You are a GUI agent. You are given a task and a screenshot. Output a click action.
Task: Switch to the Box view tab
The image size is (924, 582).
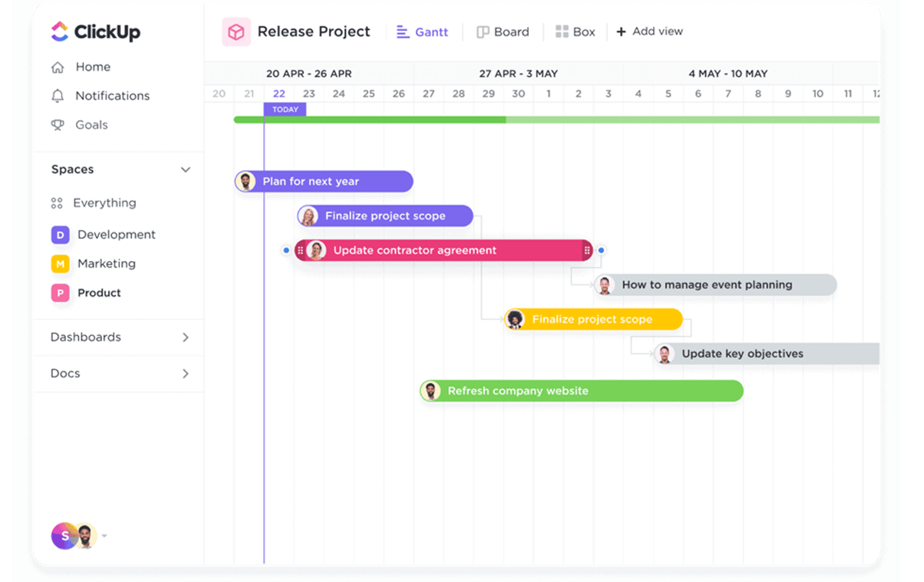click(575, 32)
